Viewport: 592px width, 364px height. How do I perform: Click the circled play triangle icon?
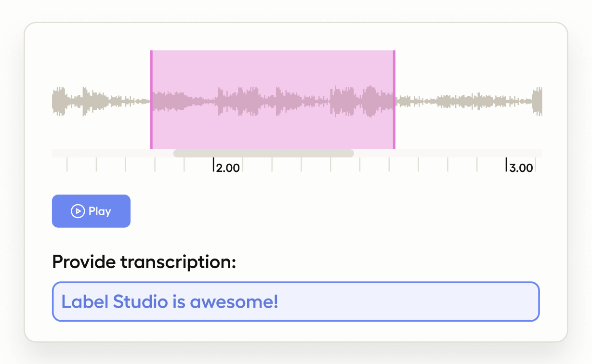[77, 211]
